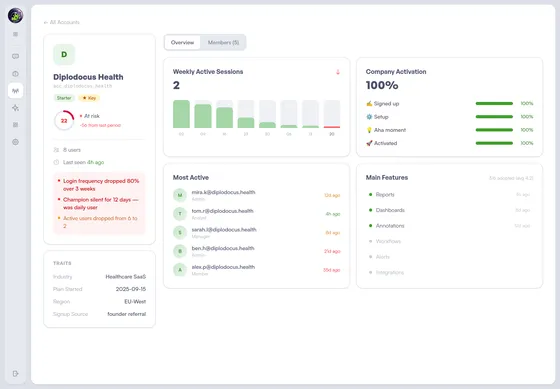Click the A avatar for alex.p

click(x=180, y=270)
